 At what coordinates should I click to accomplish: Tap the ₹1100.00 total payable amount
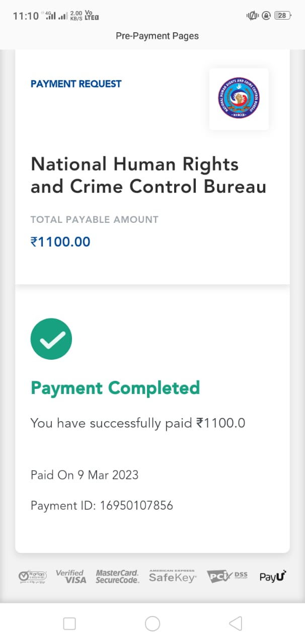pyautogui.click(x=60, y=242)
